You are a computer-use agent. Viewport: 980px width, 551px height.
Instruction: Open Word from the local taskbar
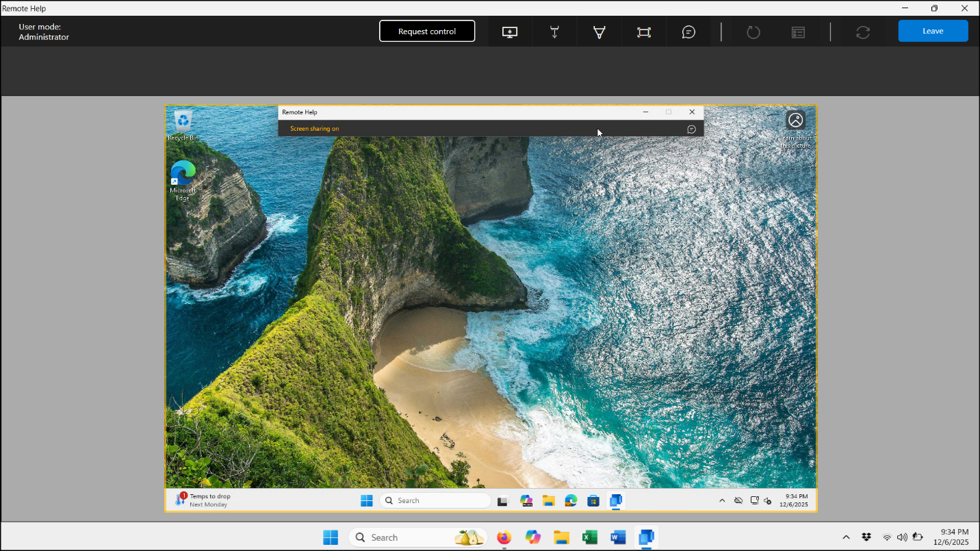618,537
